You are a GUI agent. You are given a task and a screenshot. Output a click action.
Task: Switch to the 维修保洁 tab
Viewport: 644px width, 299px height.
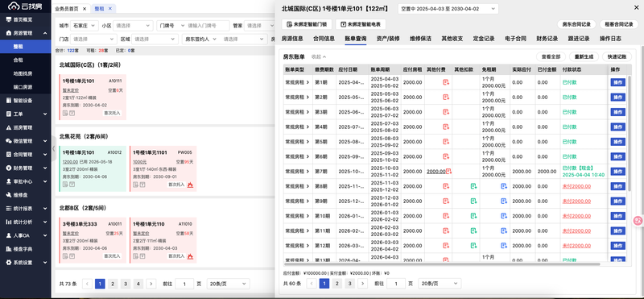420,39
